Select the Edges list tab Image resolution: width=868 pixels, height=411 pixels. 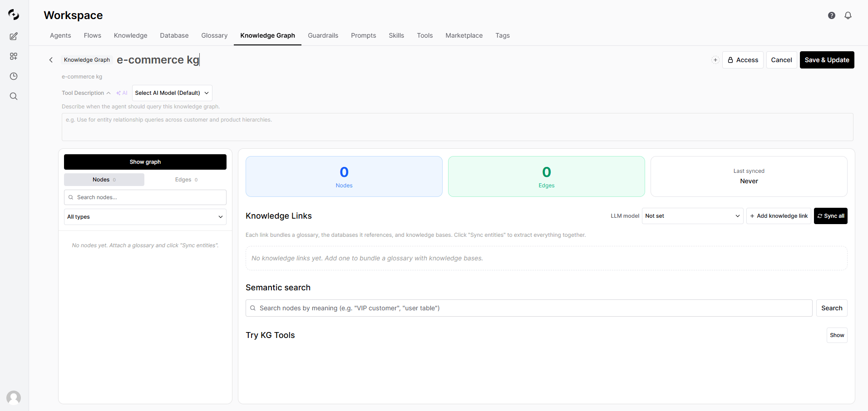pos(186,180)
